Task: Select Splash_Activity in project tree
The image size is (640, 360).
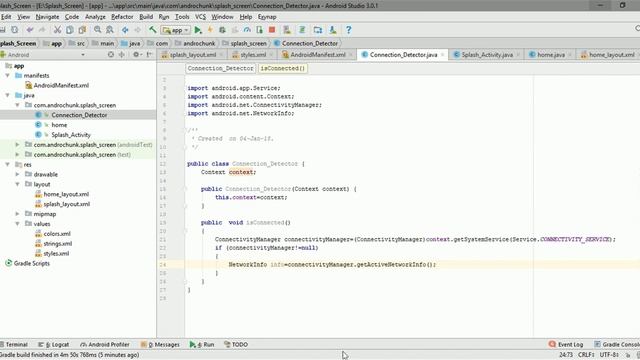Action: pyautogui.click(x=71, y=135)
